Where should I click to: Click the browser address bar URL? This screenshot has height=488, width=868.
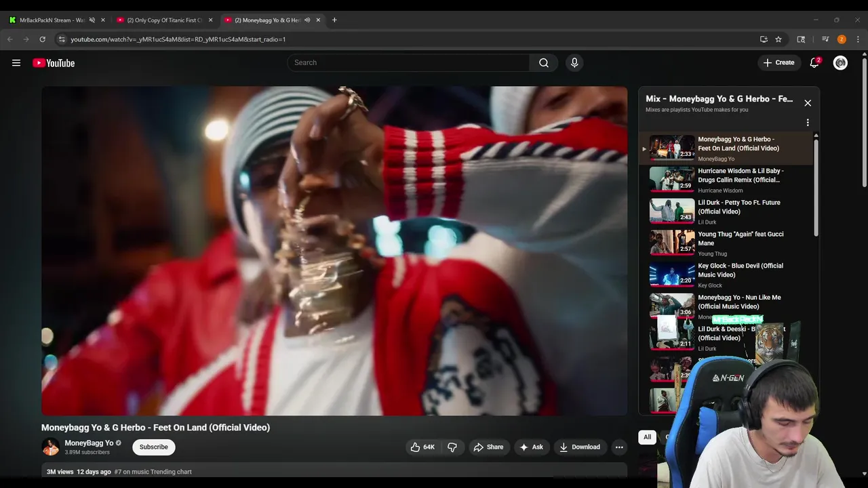(178, 39)
